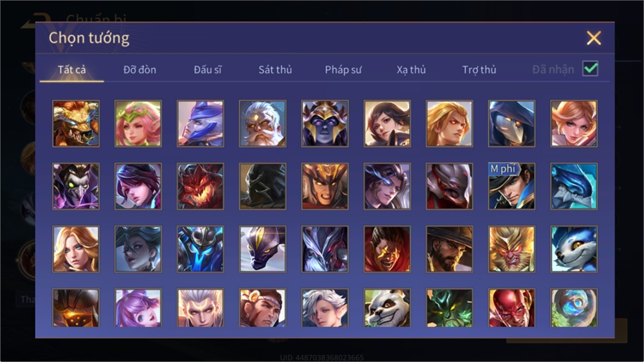Pick the bearded man with straw hat

click(449, 249)
